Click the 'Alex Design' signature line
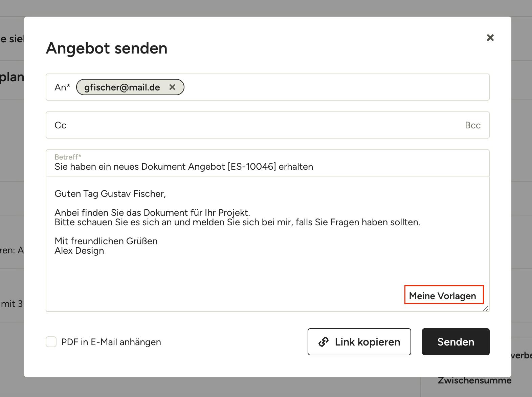 point(79,251)
